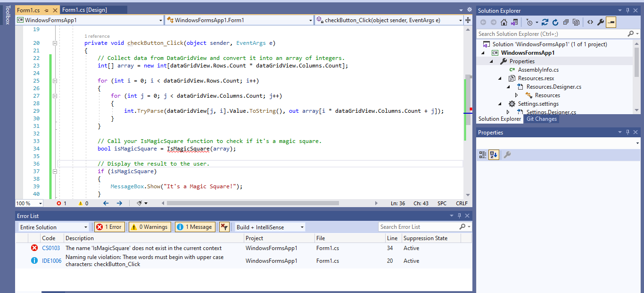Screen dimensions: 644x293
Task: Click View Code icon in Solution Explorer
Action: click(590, 22)
